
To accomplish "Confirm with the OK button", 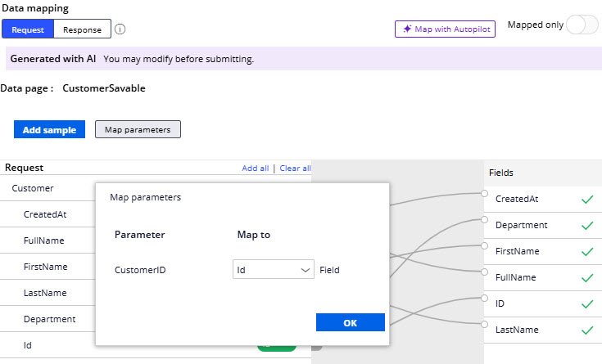I will (351, 322).
